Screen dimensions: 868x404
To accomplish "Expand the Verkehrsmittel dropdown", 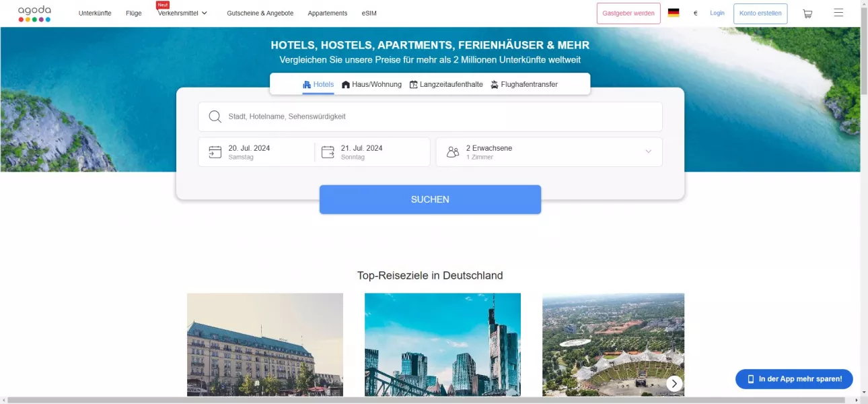I will (182, 13).
